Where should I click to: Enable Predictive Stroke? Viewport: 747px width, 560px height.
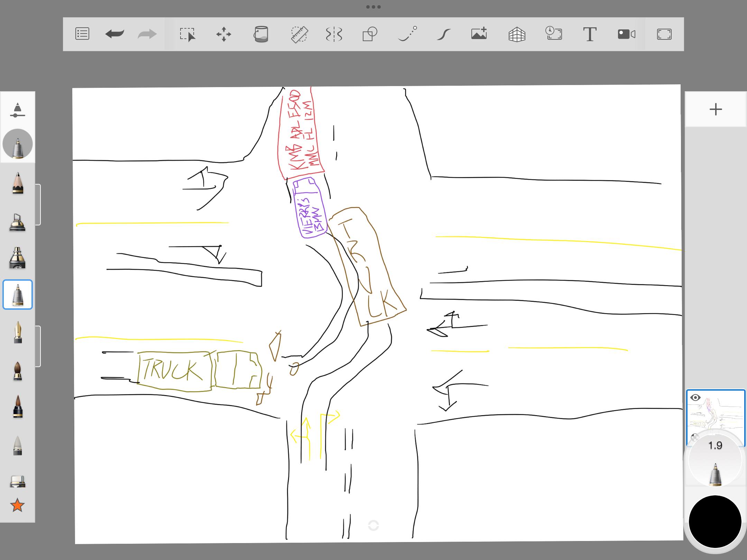[x=407, y=34]
